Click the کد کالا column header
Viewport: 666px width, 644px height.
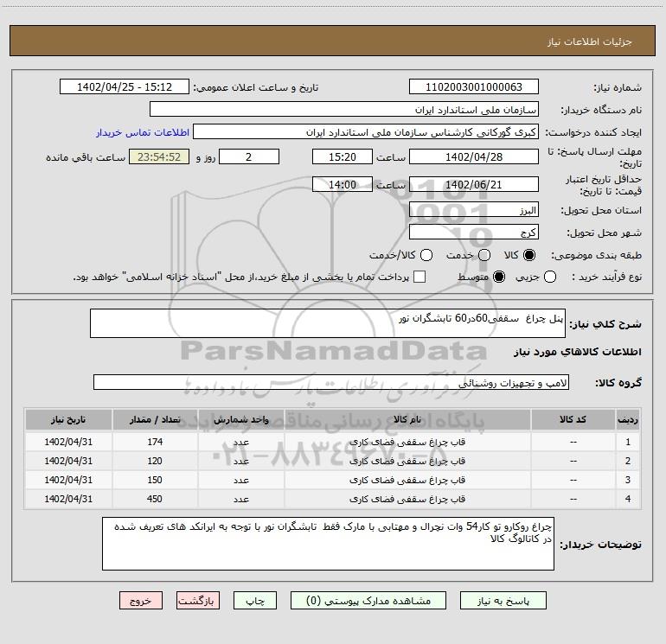[573, 420]
